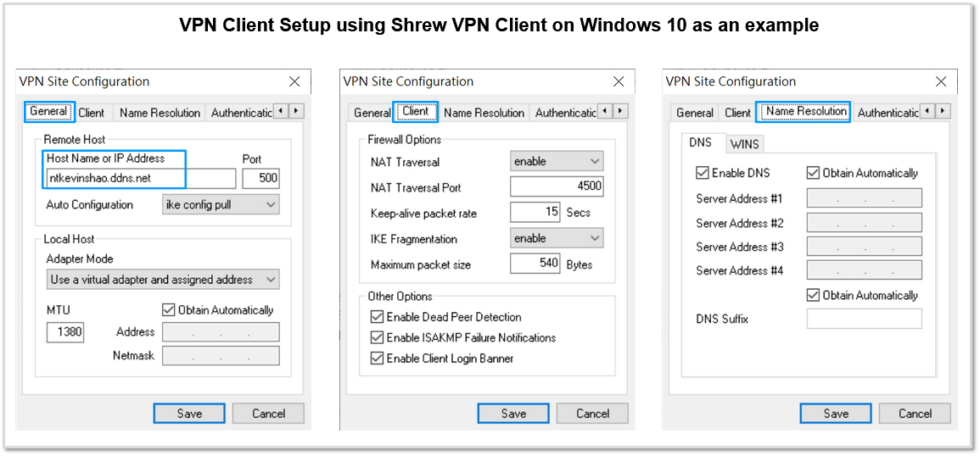Screen dimensions: 980x456
Task: Toggle Enable Client Login Banner checkbox
Action: click(x=377, y=359)
